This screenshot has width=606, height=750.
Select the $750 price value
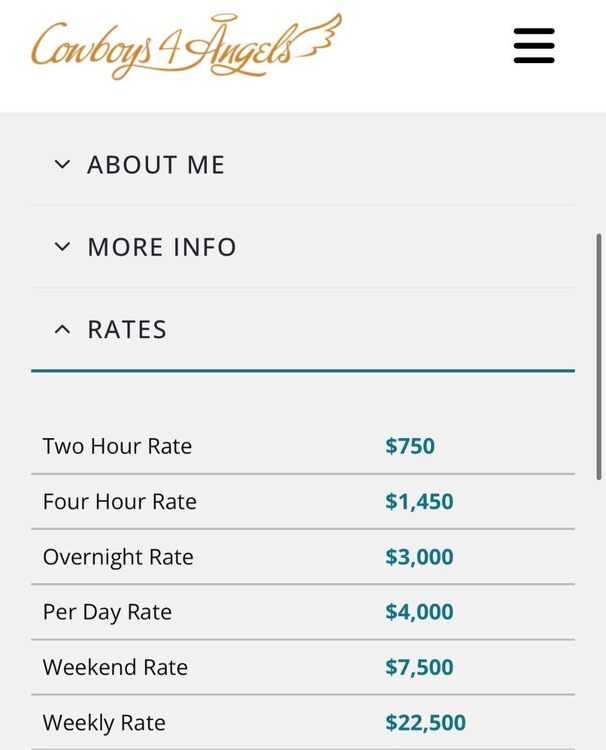[x=410, y=446]
